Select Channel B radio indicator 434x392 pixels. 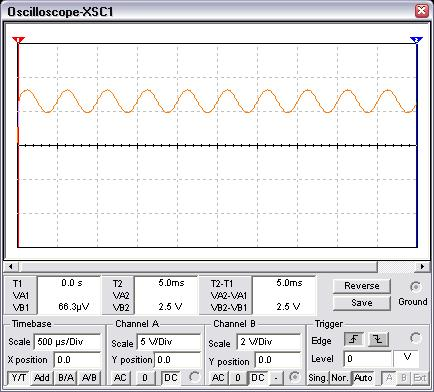[294, 377]
